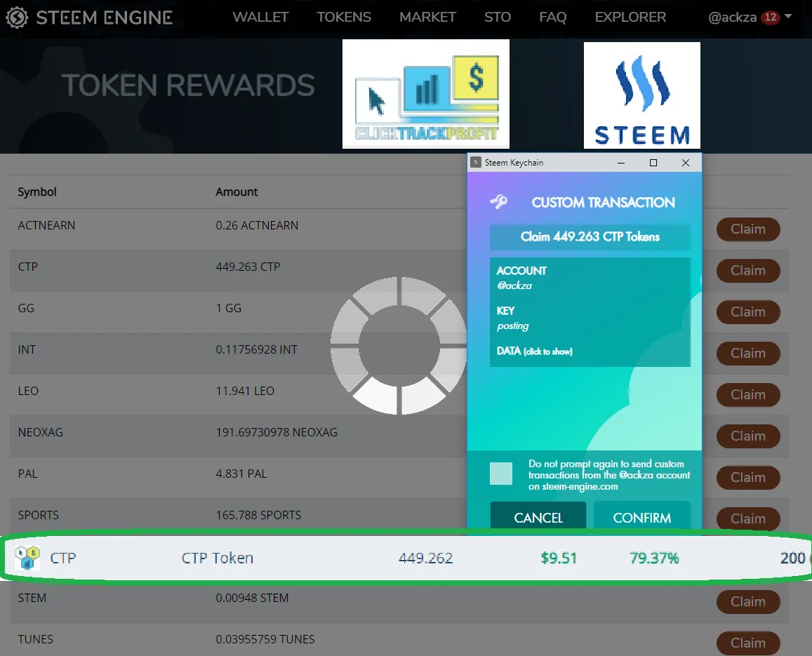The image size is (812, 656).
Task: Go to the MARKET page
Action: [x=427, y=17]
